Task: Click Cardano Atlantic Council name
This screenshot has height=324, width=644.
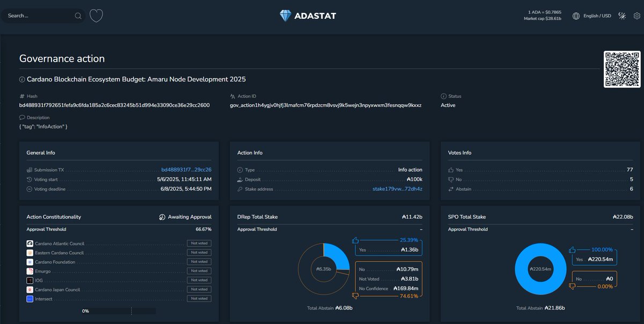Action: 60,244
